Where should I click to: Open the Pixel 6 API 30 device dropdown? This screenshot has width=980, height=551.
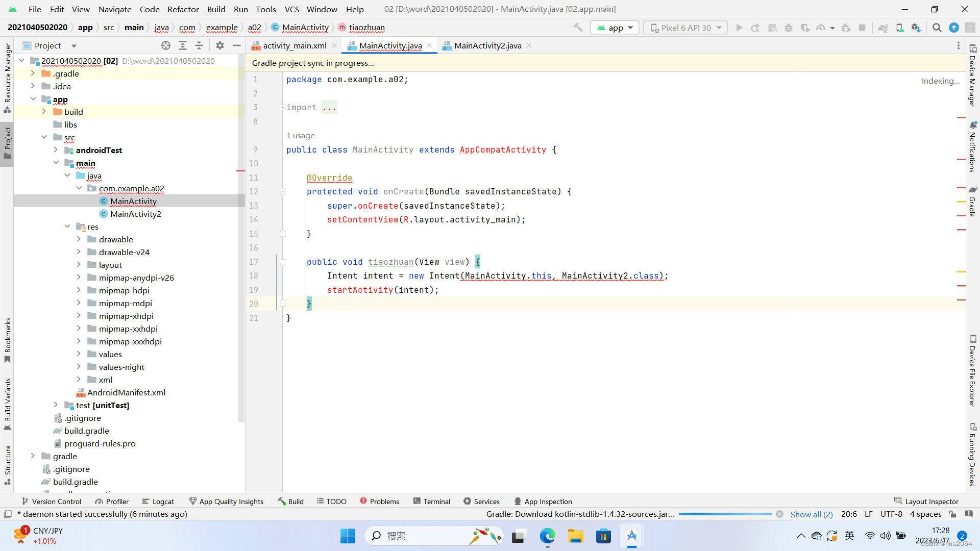(x=686, y=28)
